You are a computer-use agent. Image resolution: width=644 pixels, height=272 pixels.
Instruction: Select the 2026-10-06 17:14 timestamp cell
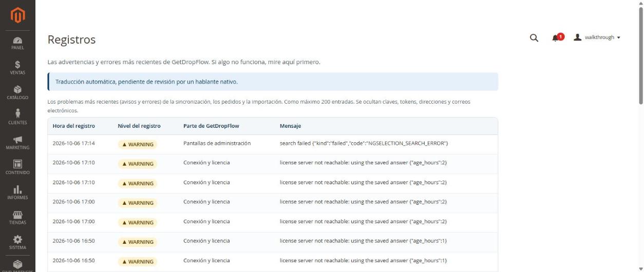(x=73, y=143)
